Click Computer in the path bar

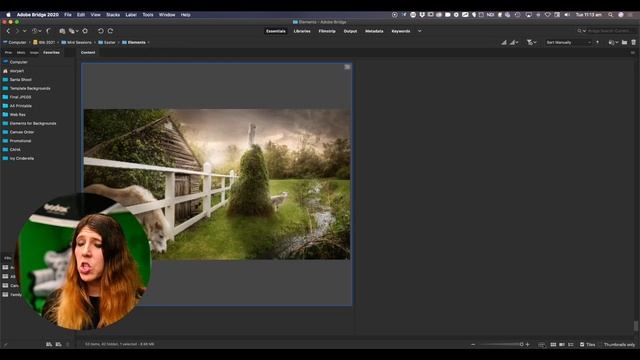pyautogui.click(x=15, y=42)
